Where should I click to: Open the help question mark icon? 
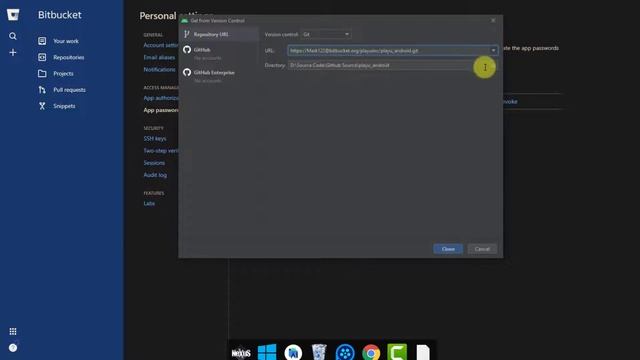pyautogui.click(x=13, y=348)
